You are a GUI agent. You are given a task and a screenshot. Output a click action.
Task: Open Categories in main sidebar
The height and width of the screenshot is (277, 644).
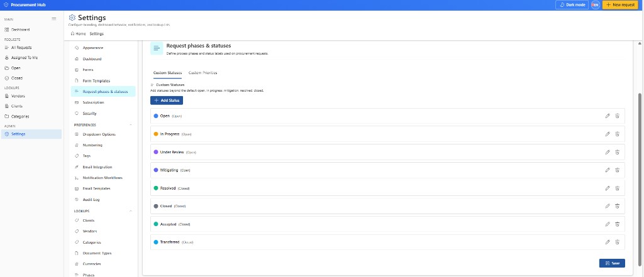pos(31,116)
